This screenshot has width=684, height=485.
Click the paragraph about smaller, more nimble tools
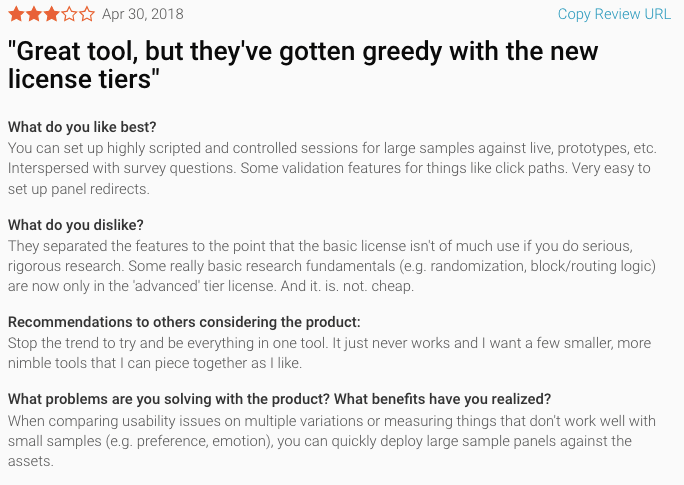[x=329, y=353]
